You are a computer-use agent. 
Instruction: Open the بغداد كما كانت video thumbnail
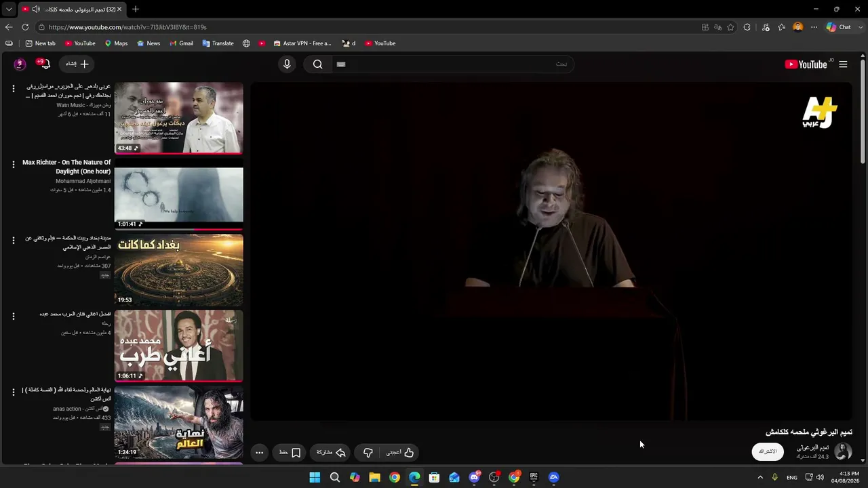(x=178, y=270)
